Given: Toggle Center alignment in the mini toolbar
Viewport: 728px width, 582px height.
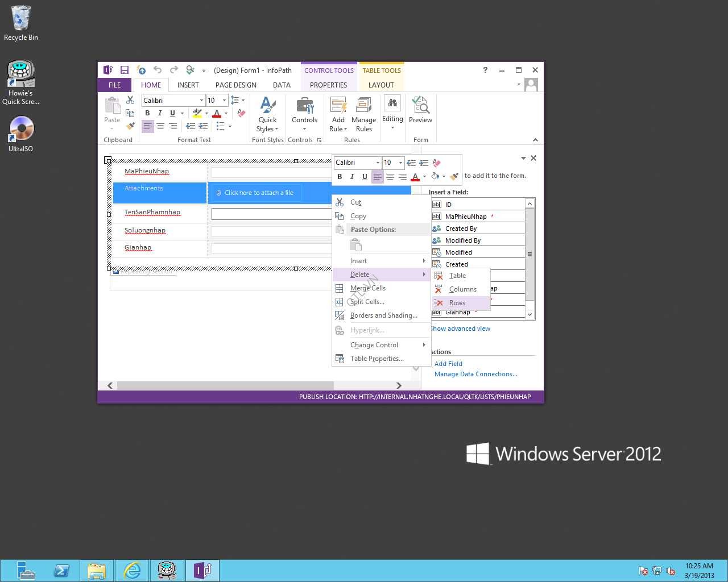Looking at the screenshot, I should click(390, 177).
